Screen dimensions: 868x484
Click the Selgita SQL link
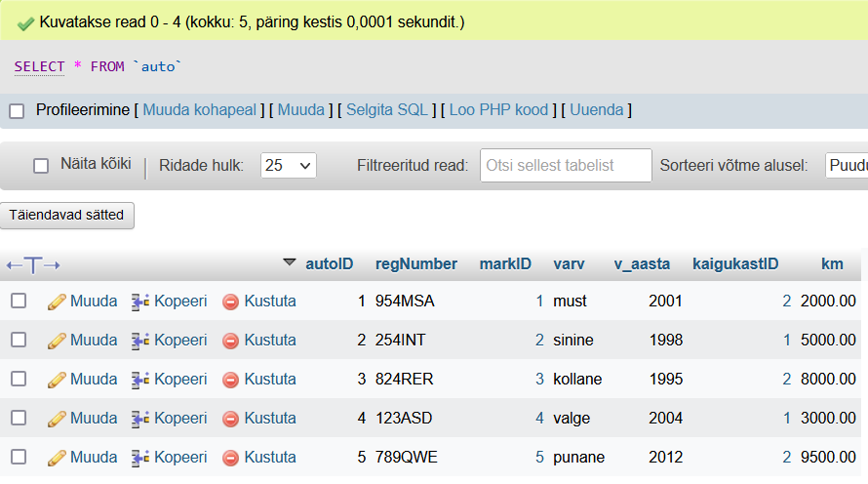click(387, 109)
